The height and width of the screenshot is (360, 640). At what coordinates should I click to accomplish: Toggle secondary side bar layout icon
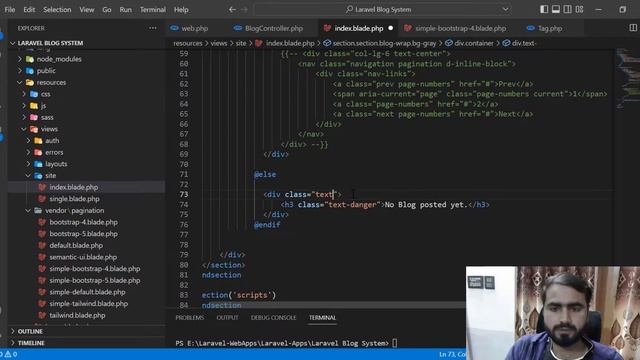point(568,9)
